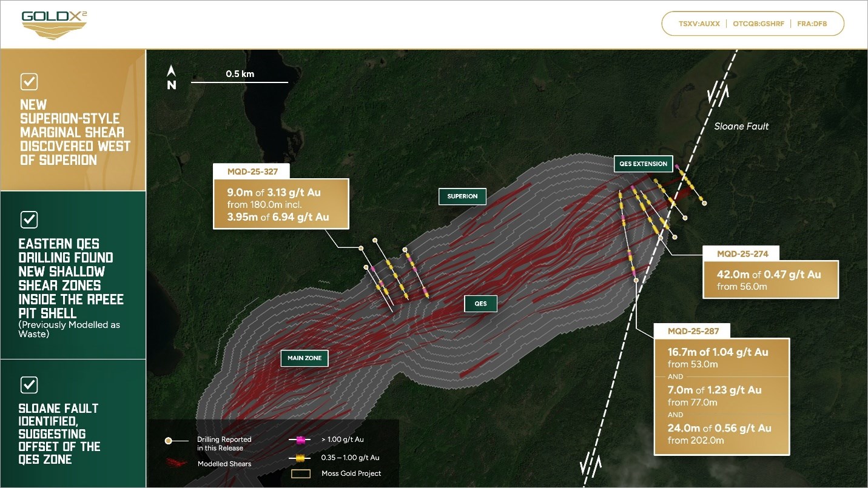Click the Modelled Shears legend symbol
The image size is (868, 488).
pyautogui.click(x=175, y=463)
